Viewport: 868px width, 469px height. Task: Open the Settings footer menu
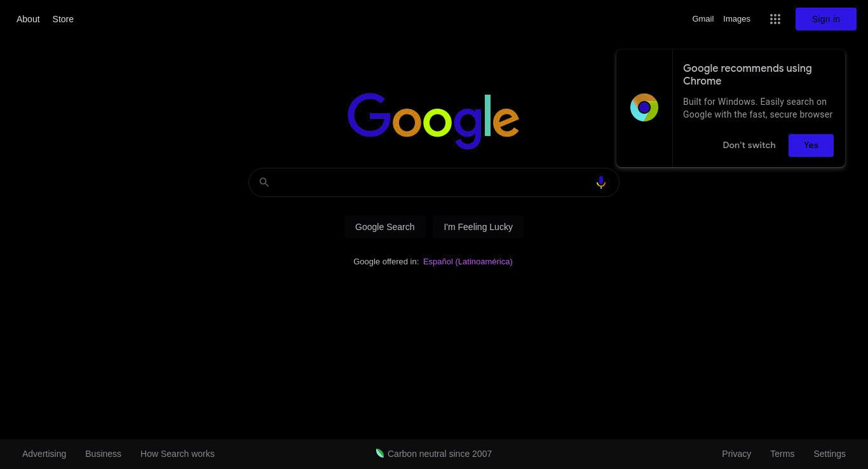pyautogui.click(x=829, y=454)
